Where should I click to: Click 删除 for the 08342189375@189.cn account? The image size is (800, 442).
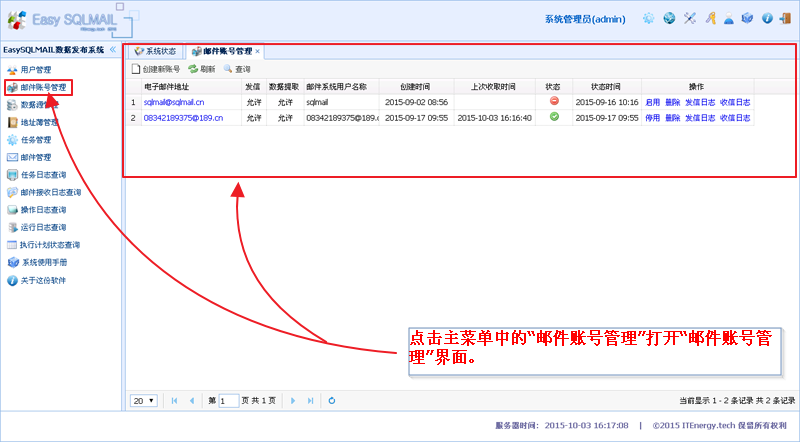pos(672,118)
